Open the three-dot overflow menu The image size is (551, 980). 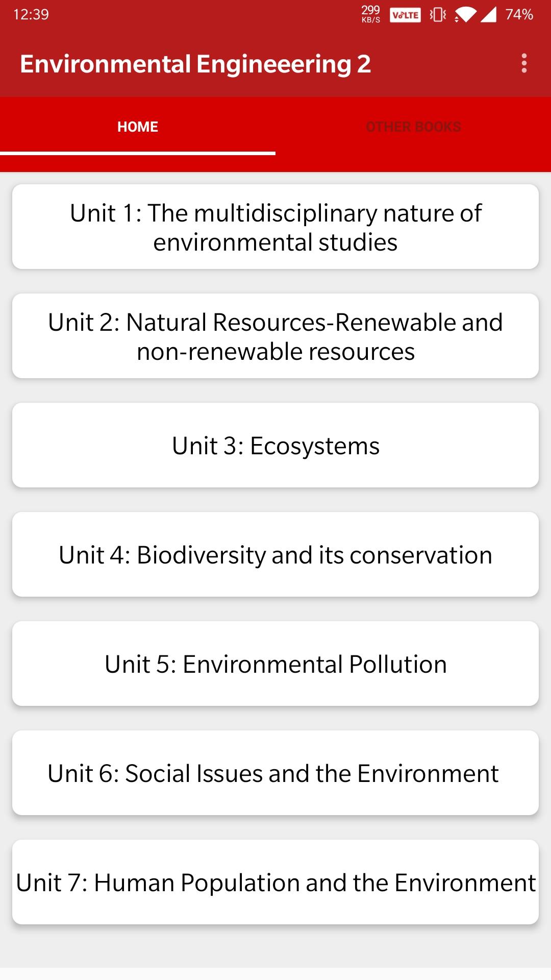pyautogui.click(x=524, y=64)
